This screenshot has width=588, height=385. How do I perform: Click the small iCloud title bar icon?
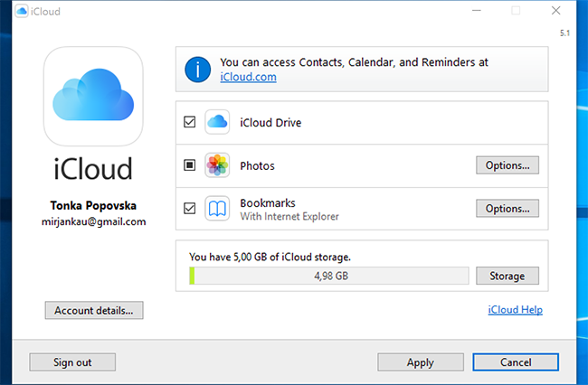[20, 12]
